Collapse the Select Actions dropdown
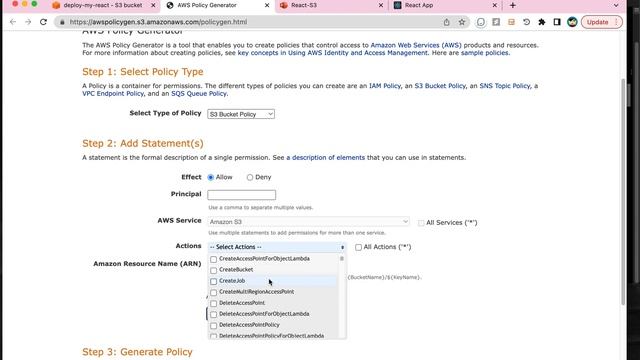The height and width of the screenshot is (360, 640). 277,247
